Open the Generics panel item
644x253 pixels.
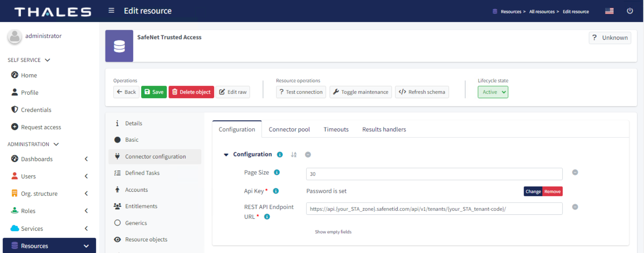155,223
